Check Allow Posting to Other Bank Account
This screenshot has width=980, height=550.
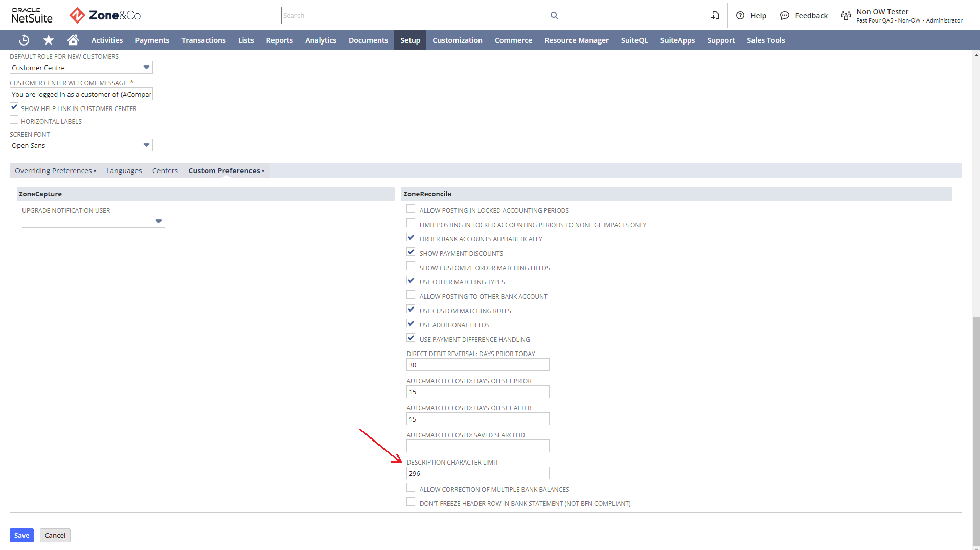(411, 295)
